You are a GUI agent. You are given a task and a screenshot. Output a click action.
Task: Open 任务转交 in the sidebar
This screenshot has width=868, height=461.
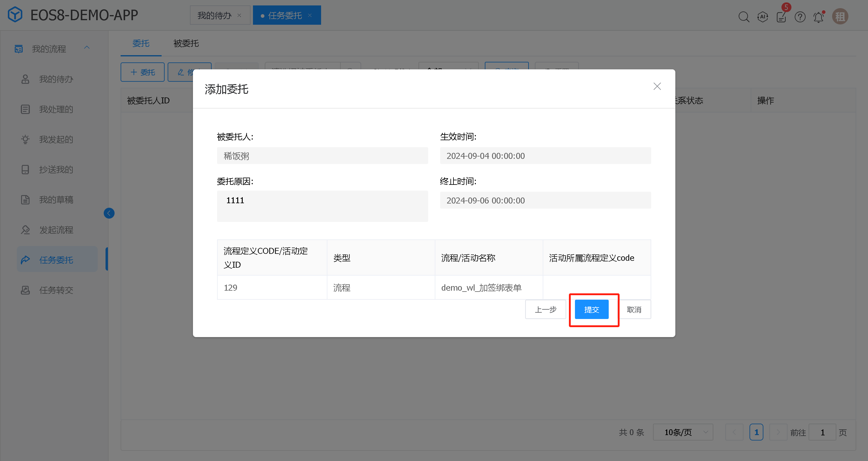(56, 290)
